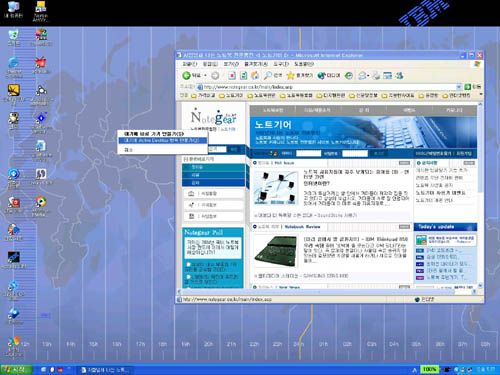Open the IBM ThinkPad notebook review article link
Image resolution: width=500 pixels, height=375 pixels.
coord(355,239)
